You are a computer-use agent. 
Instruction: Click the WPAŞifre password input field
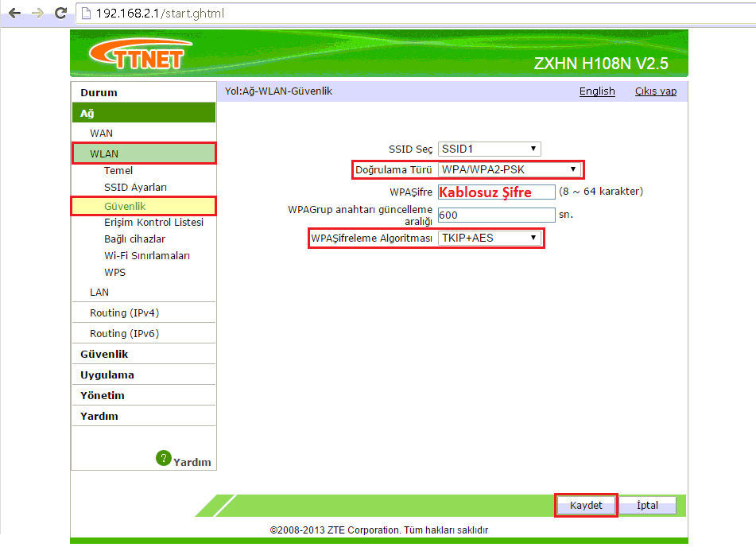click(x=496, y=191)
